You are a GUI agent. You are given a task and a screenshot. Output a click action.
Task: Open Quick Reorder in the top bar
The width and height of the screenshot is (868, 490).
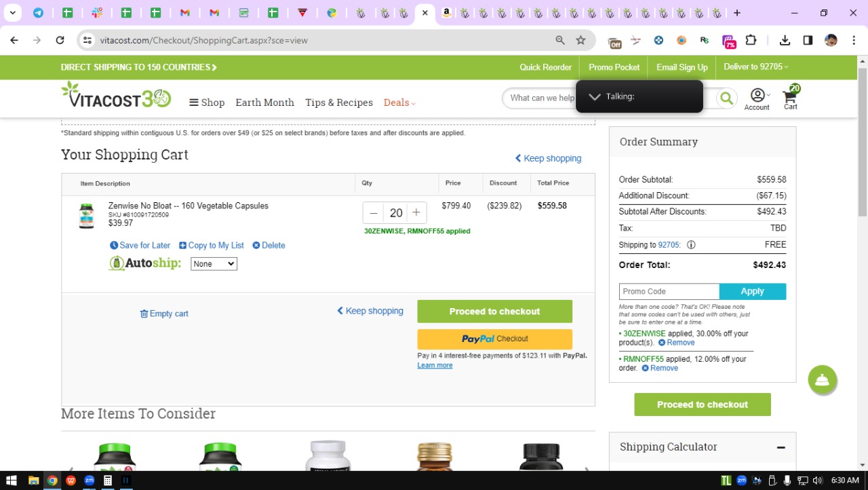coord(546,67)
